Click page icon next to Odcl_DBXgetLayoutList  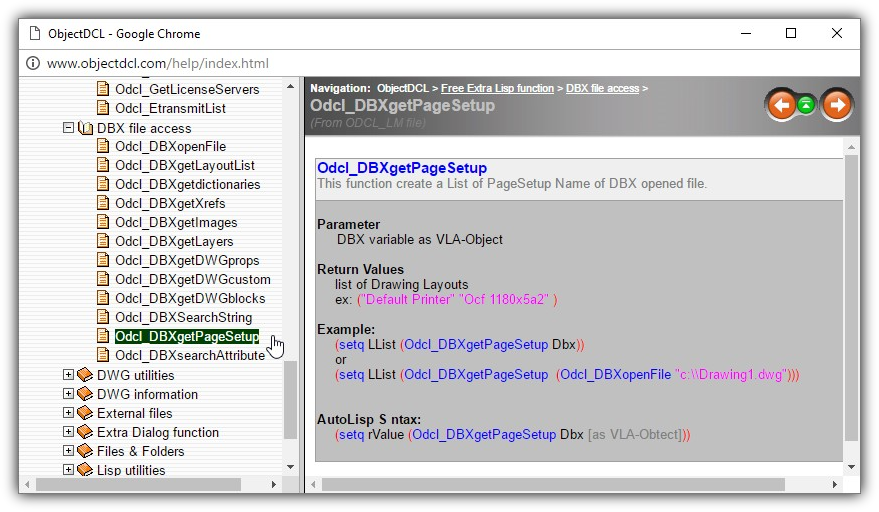pos(103,165)
